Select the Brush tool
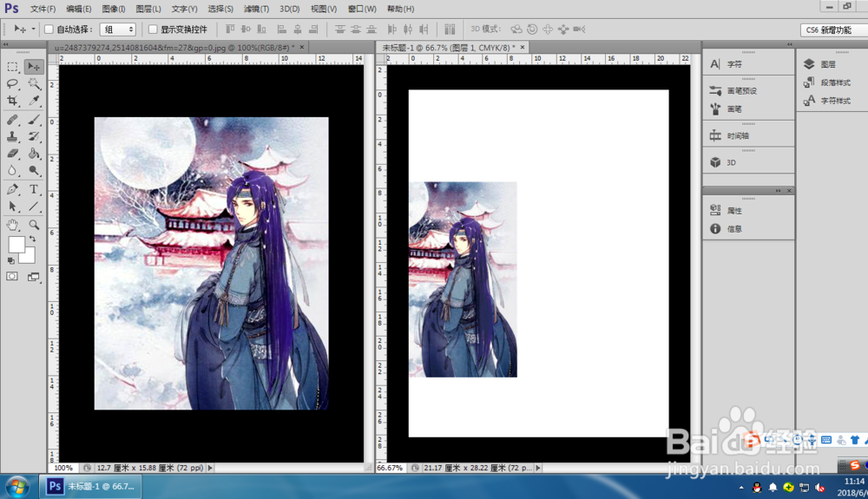 point(34,120)
